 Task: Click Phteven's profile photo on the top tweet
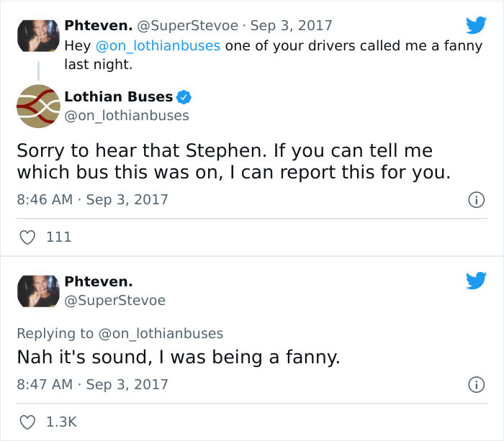[37, 35]
